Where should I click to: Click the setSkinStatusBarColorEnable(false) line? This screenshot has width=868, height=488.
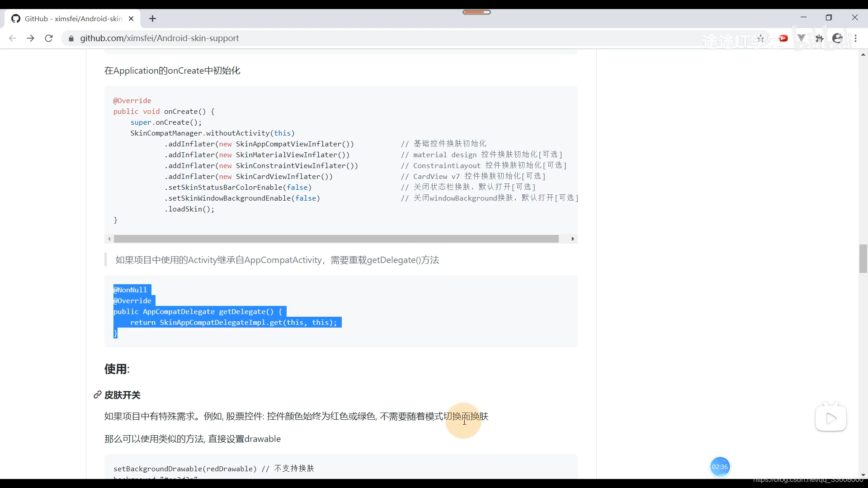tap(238, 187)
